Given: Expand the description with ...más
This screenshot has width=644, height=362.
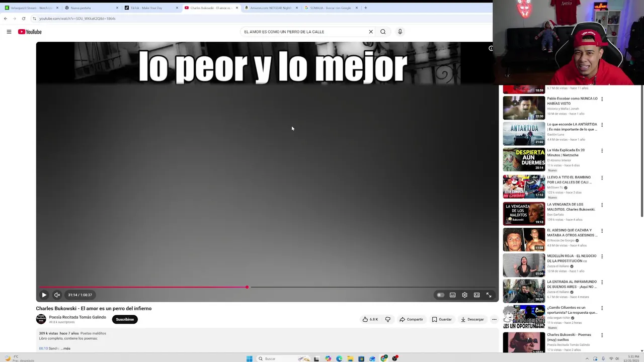Looking at the screenshot, I should (66, 348).
